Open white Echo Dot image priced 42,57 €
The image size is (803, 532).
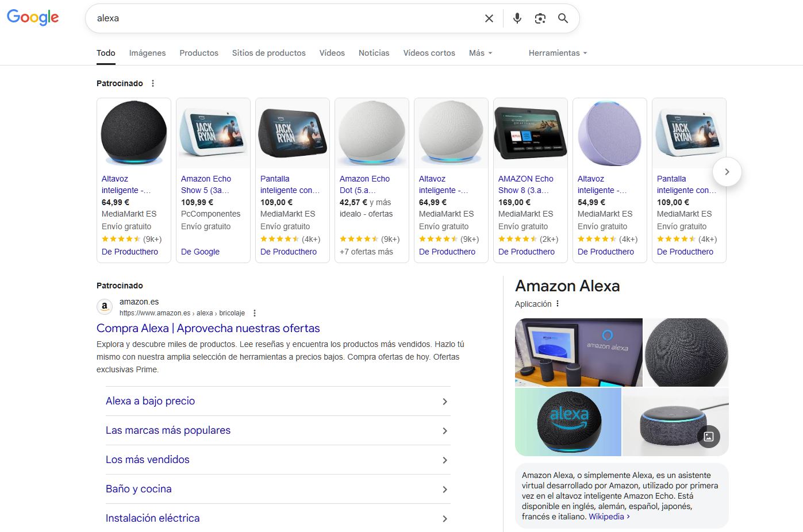click(x=372, y=133)
